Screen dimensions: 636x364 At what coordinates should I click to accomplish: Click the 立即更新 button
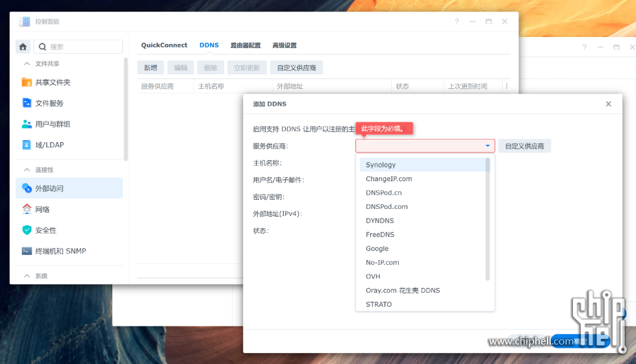tap(247, 67)
